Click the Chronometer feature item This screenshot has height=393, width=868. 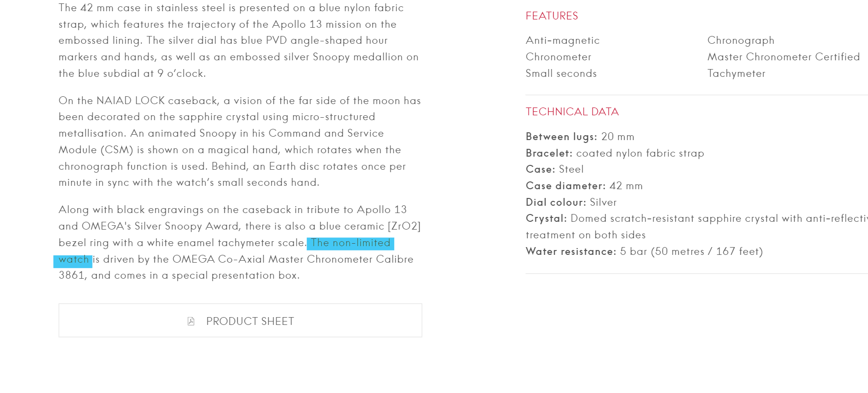[x=558, y=57]
